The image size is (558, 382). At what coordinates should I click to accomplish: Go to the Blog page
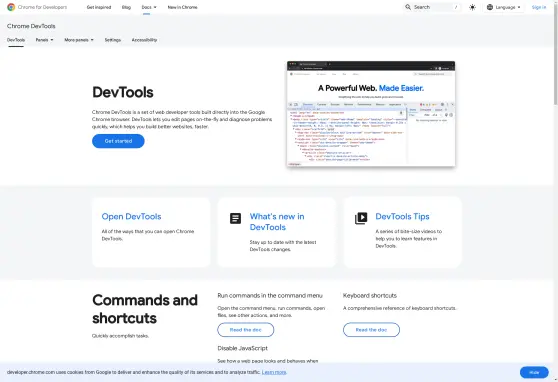coord(126,7)
